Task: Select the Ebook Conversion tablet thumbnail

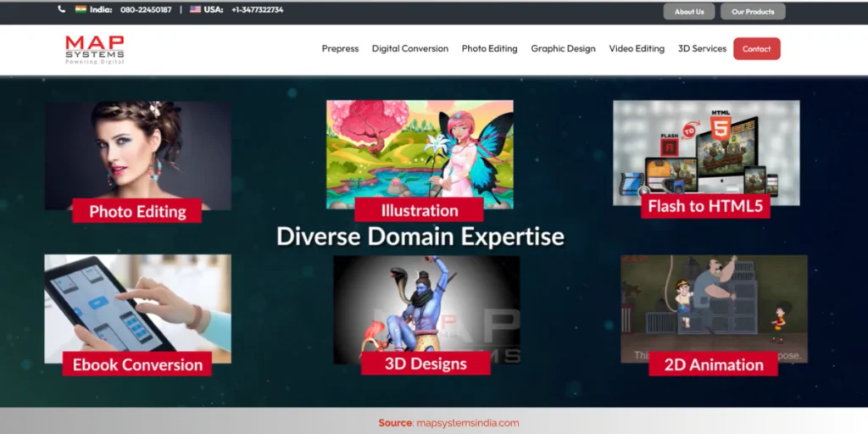Action: 138,309
